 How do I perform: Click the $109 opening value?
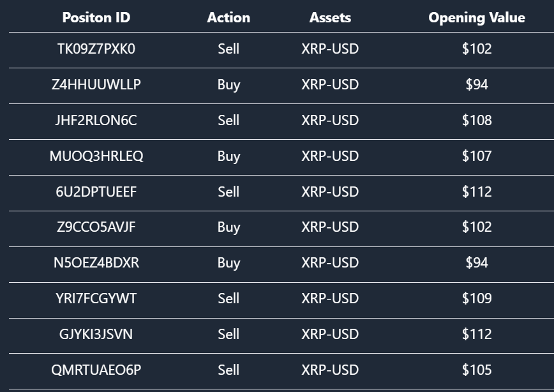477,298
